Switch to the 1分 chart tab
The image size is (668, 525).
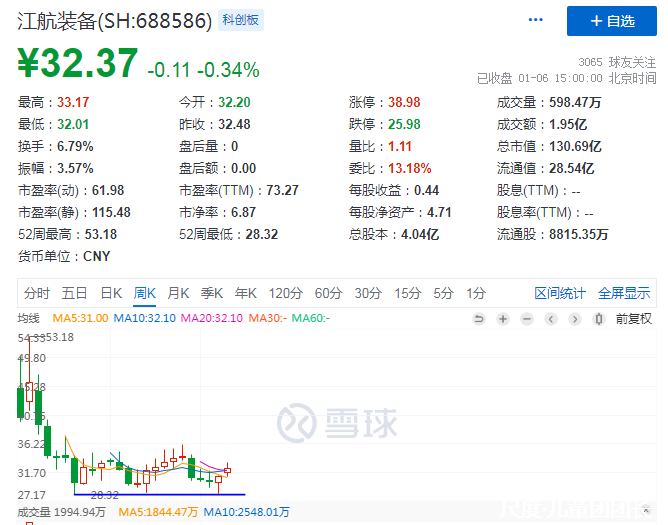[476, 293]
